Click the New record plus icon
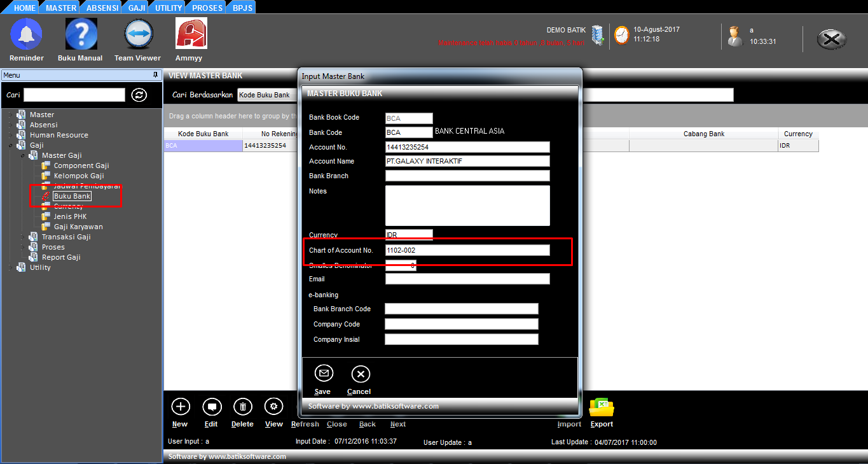 181,407
